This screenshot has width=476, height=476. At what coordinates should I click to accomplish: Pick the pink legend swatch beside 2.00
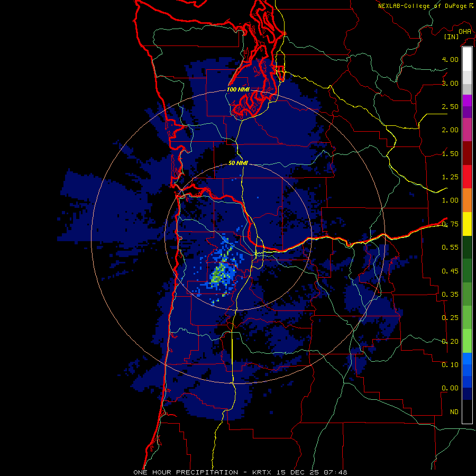[x=467, y=130]
